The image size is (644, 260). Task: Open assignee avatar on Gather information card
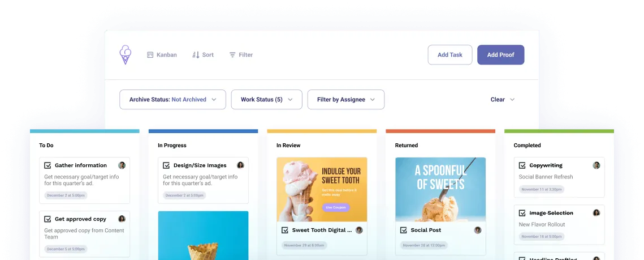(x=122, y=165)
